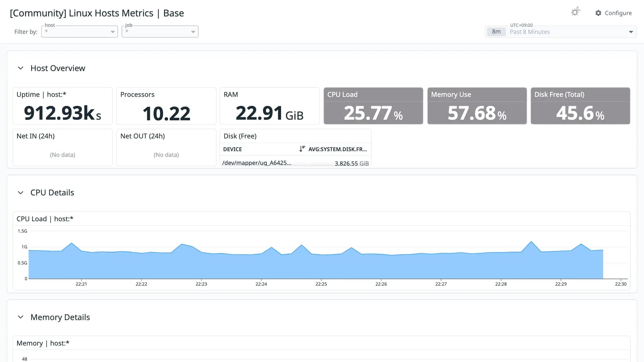Click the Net IN (24h) widget

pos(63,147)
